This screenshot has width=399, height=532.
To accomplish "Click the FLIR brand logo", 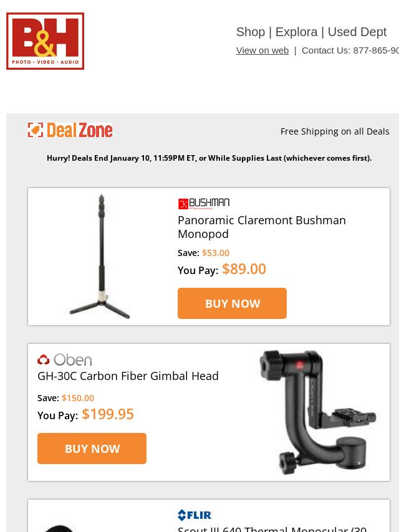I will pos(195,515).
